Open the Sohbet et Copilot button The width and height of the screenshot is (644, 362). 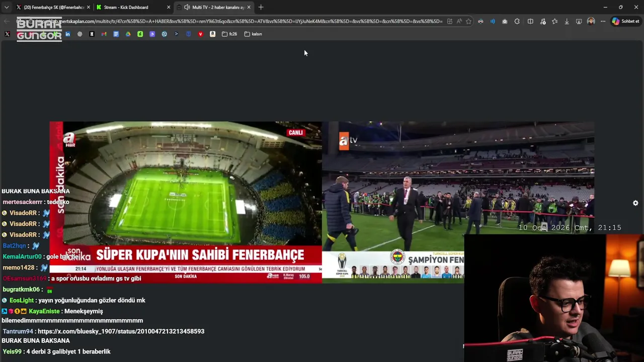click(x=625, y=21)
